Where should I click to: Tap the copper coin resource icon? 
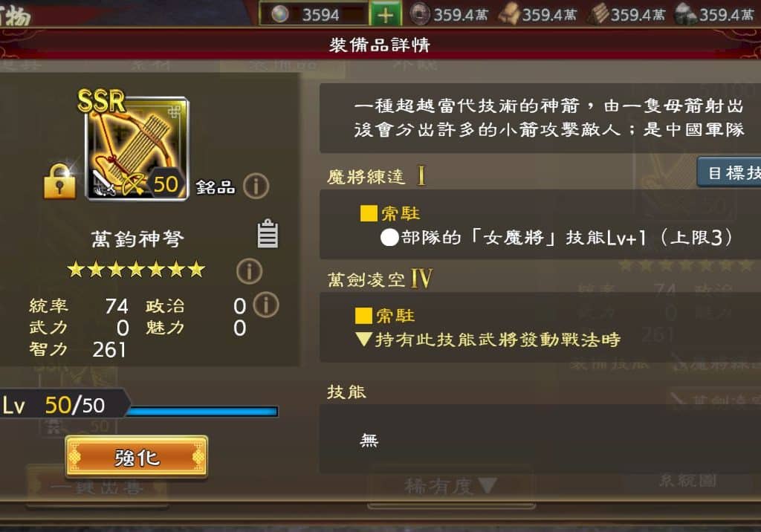point(420,14)
